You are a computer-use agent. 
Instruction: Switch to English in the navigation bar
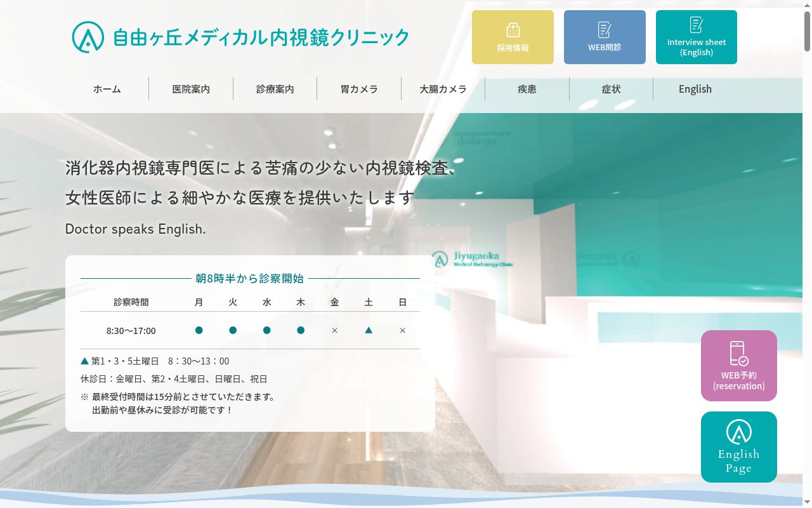(x=695, y=89)
